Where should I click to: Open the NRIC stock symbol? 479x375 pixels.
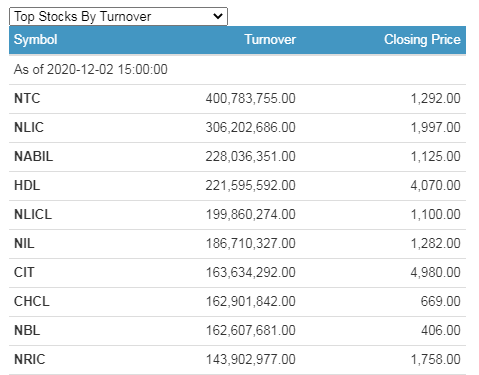29,360
